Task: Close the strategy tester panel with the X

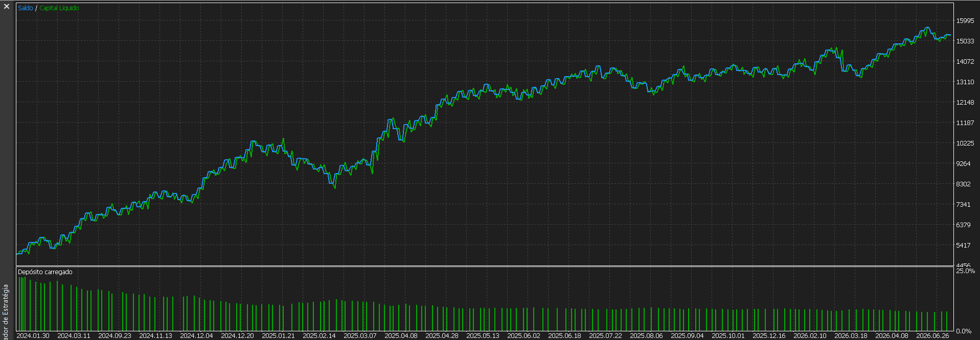Action: [7, 7]
